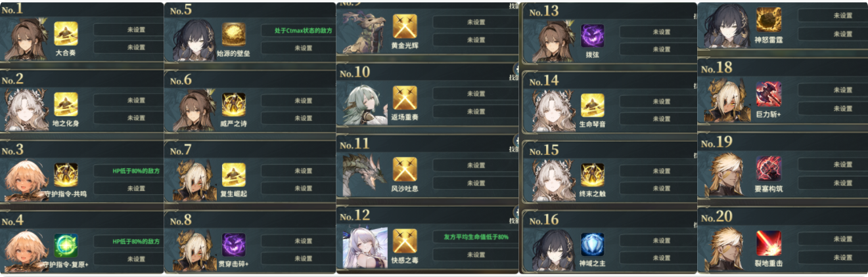
Task: Click the 大合奏 skill icon in No.1
Action: point(66,33)
